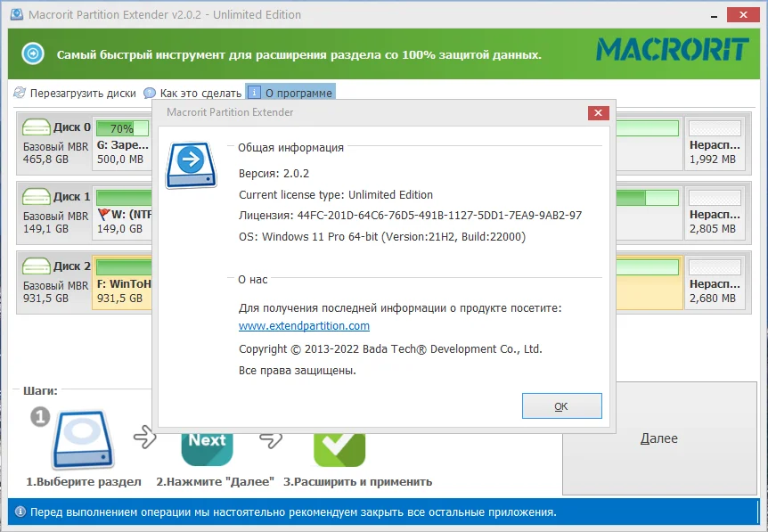Image resolution: width=768 pixels, height=532 pixels.
Task: Click the Next step 2 icon
Action: (208, 450)
